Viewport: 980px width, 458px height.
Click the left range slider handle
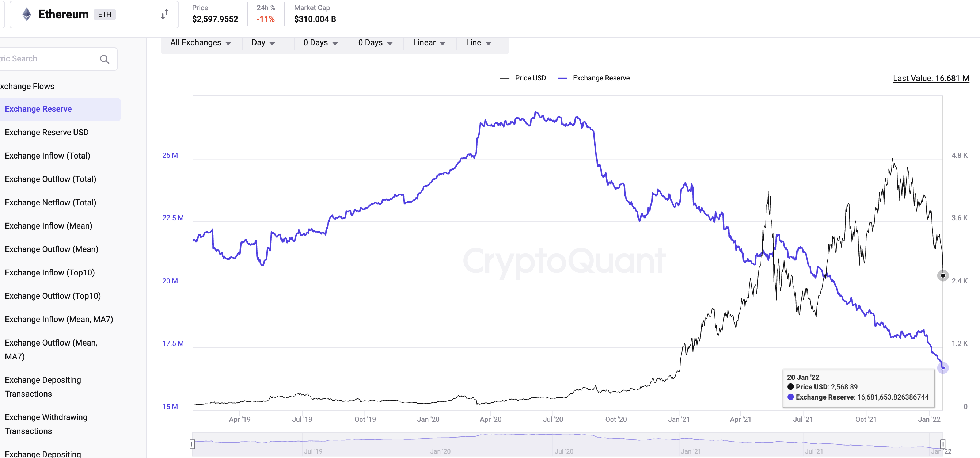[193, 443]
